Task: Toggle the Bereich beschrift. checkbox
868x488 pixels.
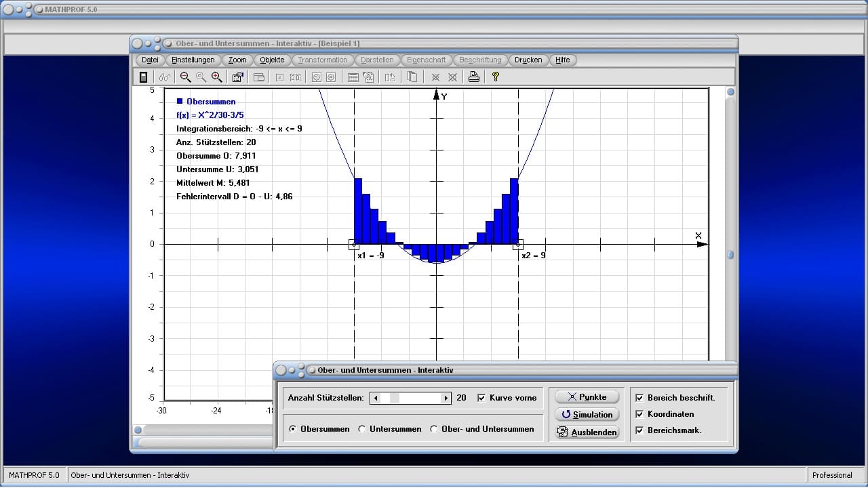Action: [x=639, y=398]
